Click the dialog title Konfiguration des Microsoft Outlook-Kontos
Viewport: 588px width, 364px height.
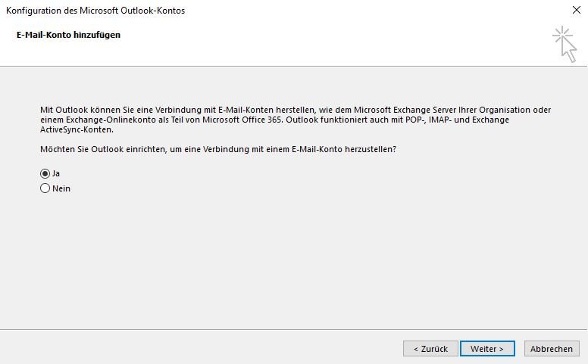click(95, 11)
